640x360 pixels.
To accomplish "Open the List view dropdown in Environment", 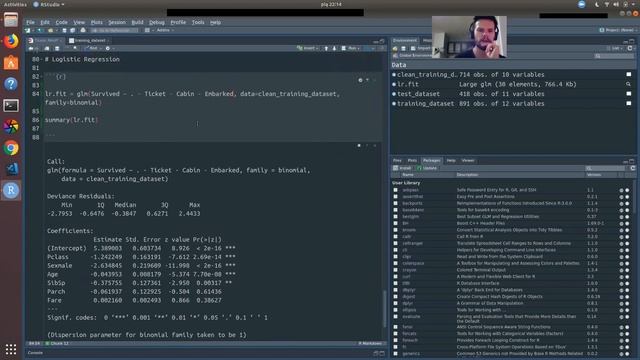I will (x=616, y=48).
